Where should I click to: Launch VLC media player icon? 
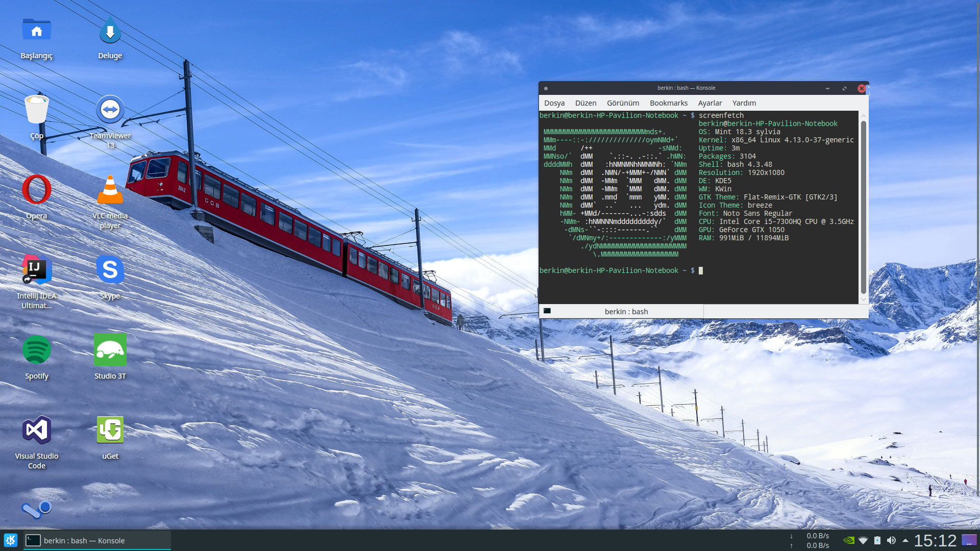pyautogui.click(x=110, y=189)
